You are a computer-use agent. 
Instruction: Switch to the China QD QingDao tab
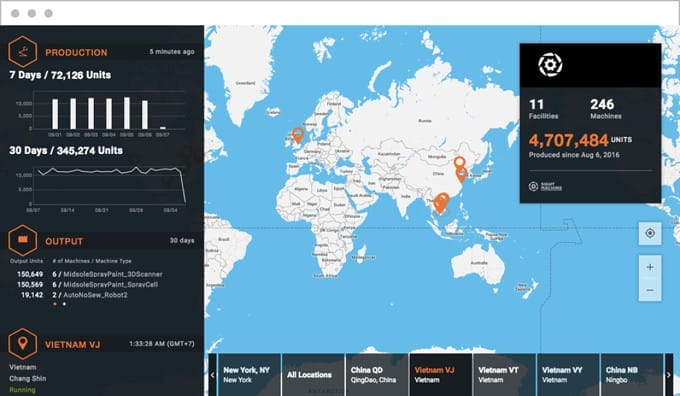point(377,375)
